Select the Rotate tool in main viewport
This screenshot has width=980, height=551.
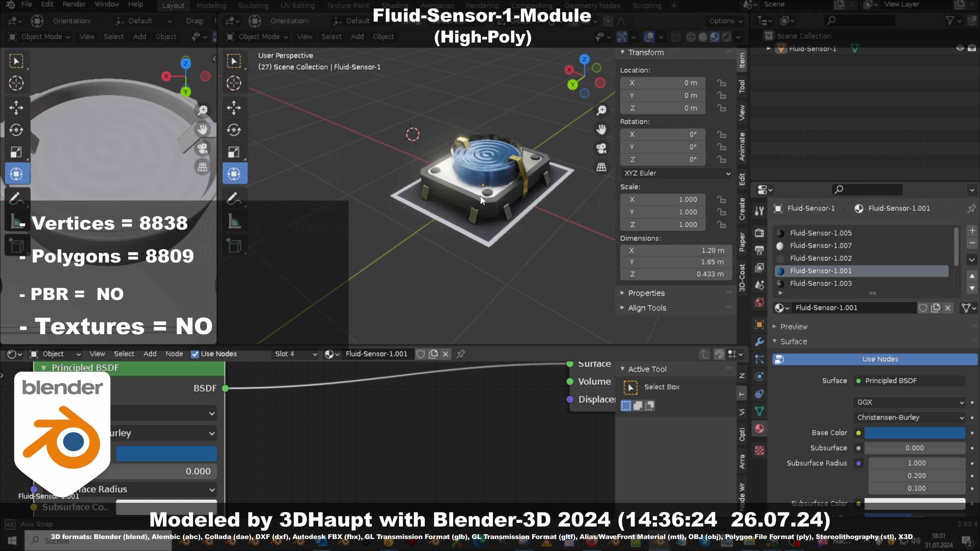click(x=234, y=130)
